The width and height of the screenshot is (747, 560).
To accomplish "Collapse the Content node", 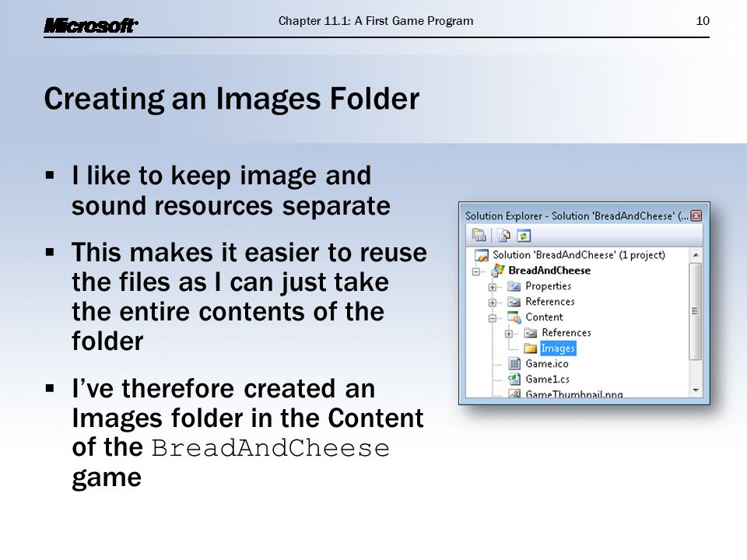I will 492,318.
